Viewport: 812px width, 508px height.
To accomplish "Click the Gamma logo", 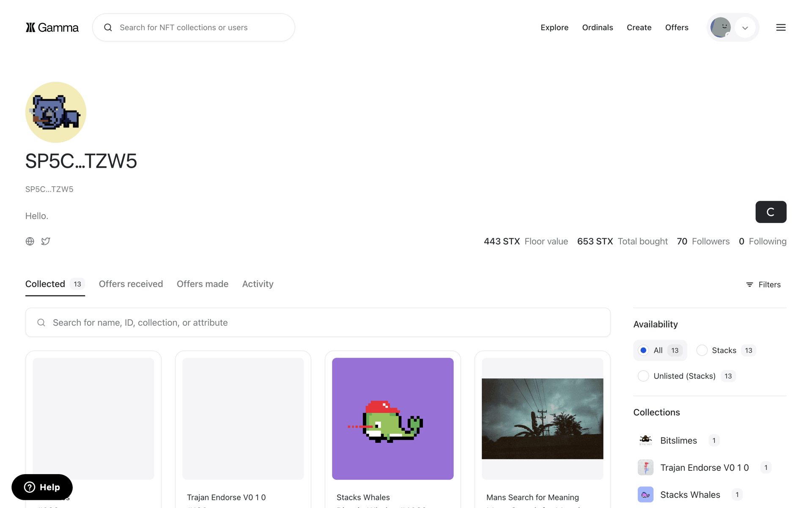I will tap(52, 28).
